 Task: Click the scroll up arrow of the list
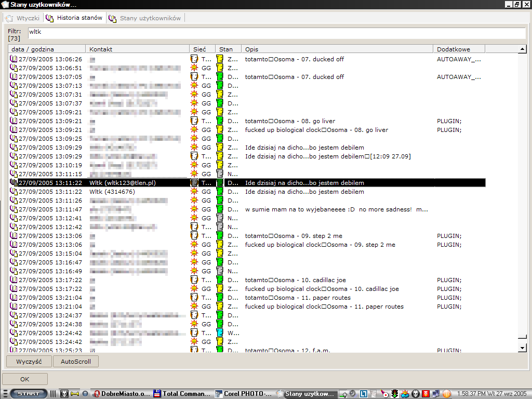(523, 49)
